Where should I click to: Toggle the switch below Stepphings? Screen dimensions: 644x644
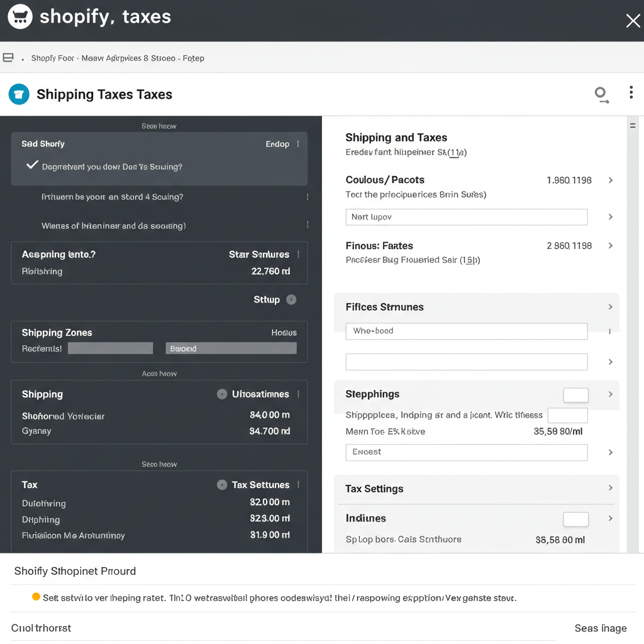(x=568, y=415)
